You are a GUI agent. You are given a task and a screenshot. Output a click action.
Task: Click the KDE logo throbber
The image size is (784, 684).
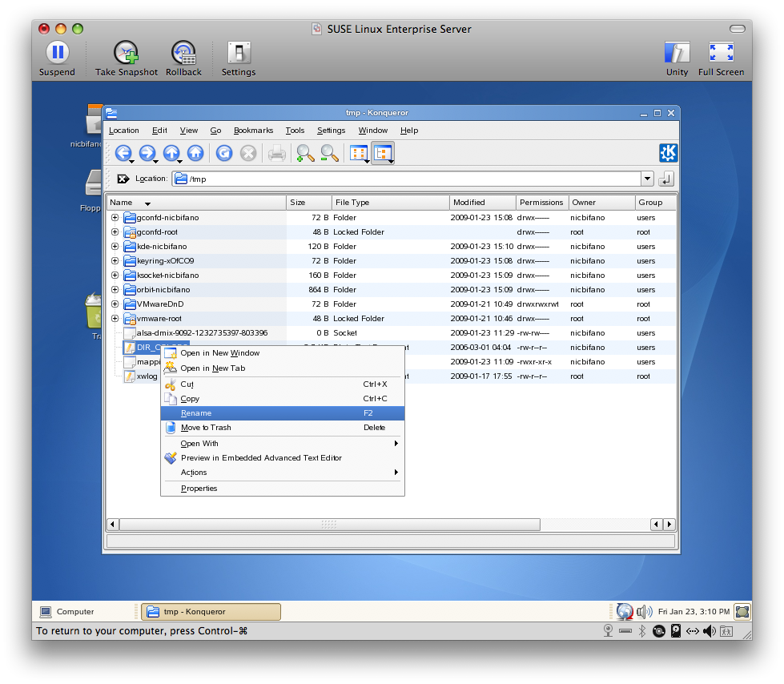click(668, 153)
